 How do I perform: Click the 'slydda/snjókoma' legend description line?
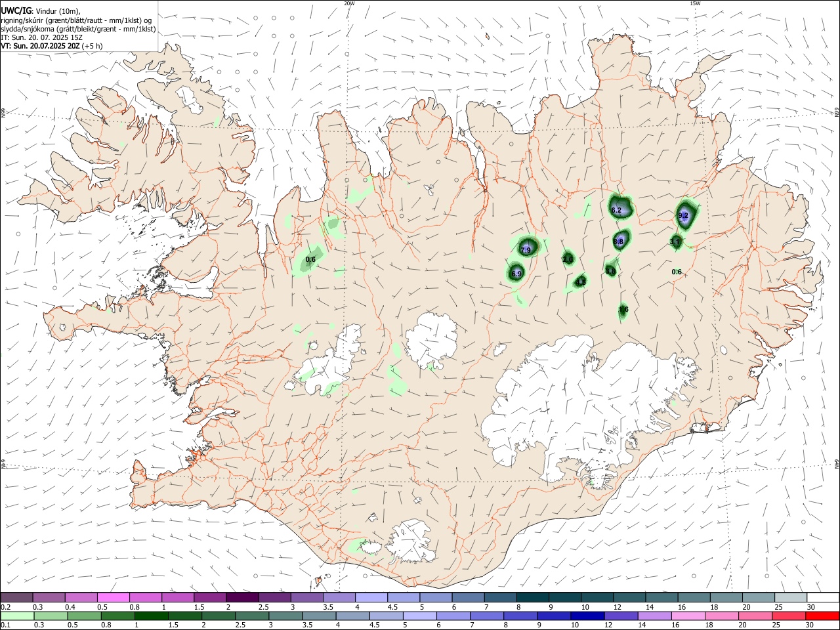tap(78, 29)
